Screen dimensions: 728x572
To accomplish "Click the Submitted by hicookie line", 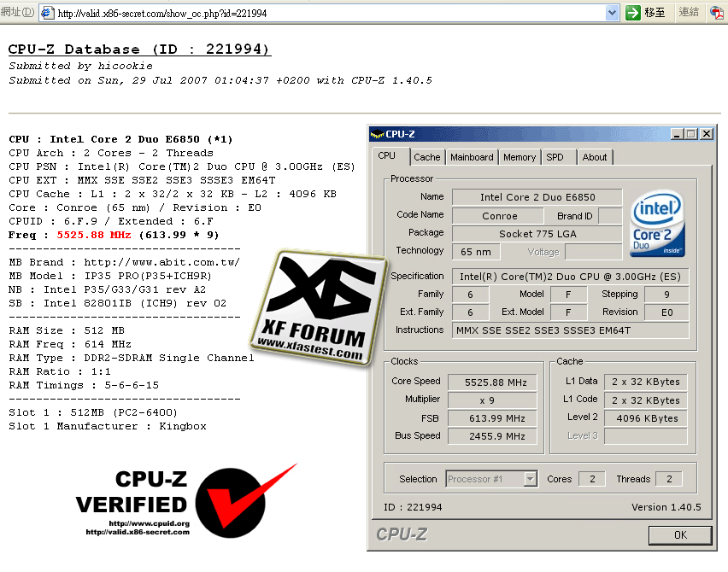I will [x=81, y=66].
